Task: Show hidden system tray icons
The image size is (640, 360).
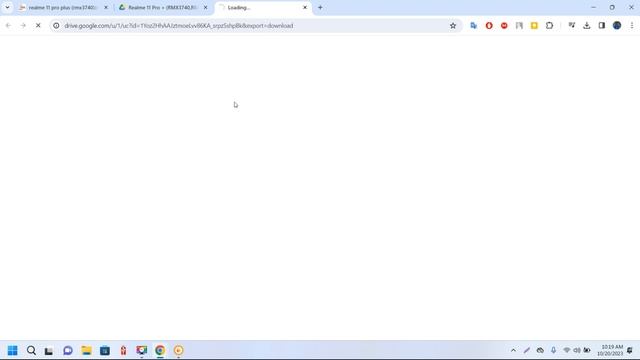Action: [x=513, y=350]
